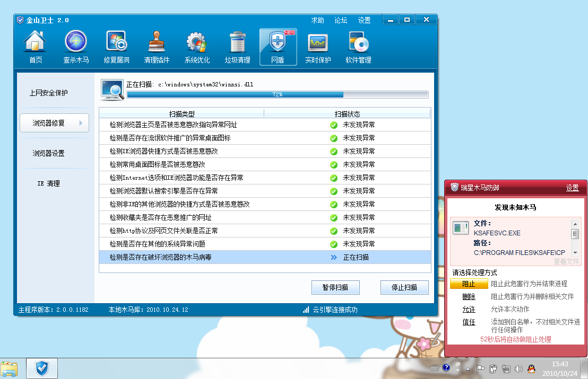Open the 首页 home icon
This screenshot has width=588, height=379.
point(35,47)
